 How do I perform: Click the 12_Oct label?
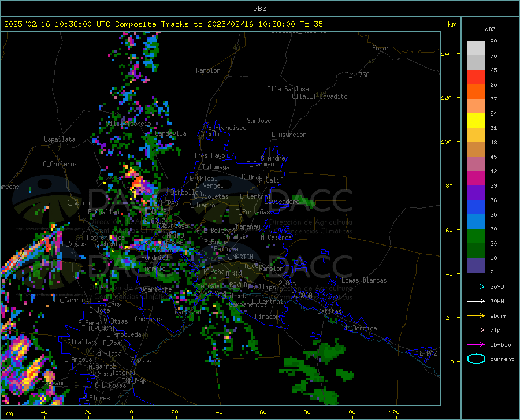[285, 283]
